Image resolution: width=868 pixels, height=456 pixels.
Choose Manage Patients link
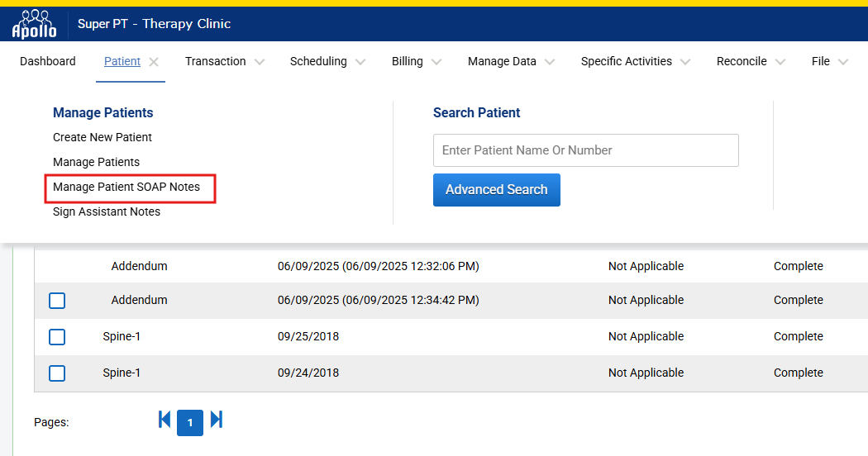click(x=97, y=162)
